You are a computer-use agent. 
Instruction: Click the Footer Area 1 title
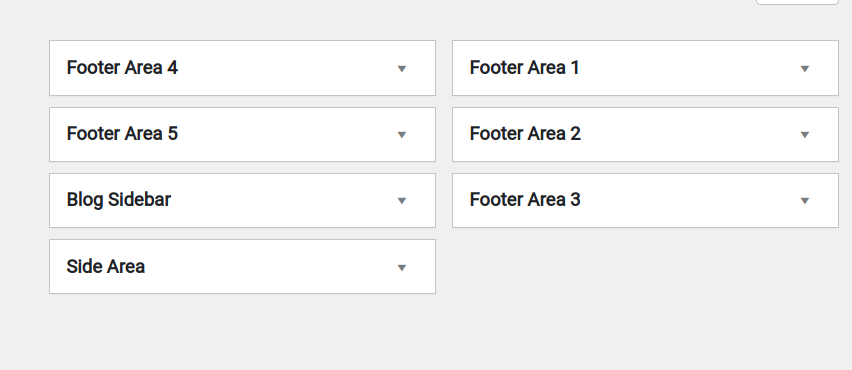click(524, 68)
